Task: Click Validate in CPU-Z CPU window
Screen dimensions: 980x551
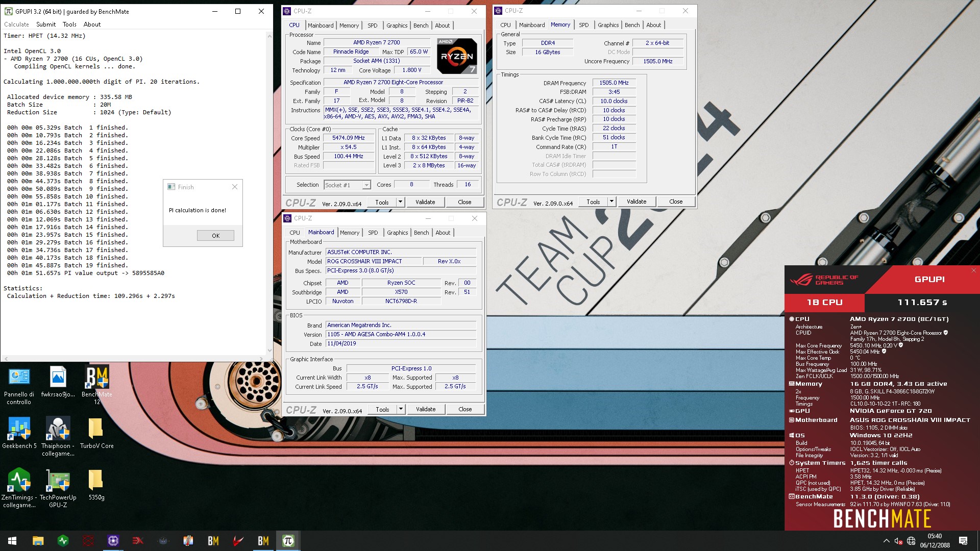Action: pos(425,202)
